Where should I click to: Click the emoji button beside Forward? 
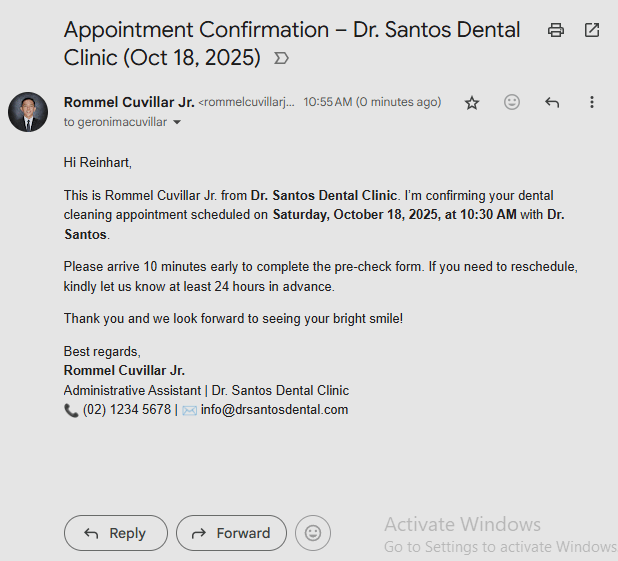click(x=313, y=533)
